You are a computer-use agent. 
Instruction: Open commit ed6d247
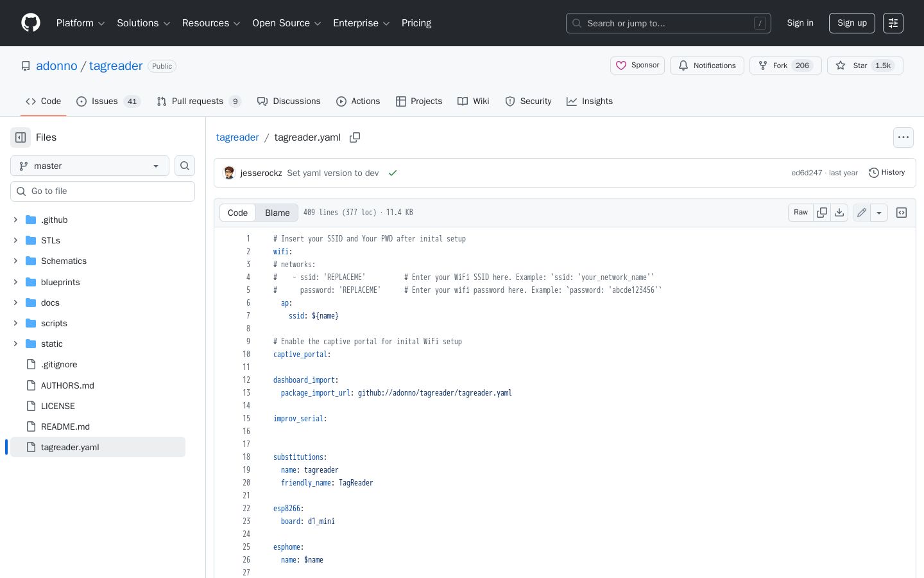point(807,173)
